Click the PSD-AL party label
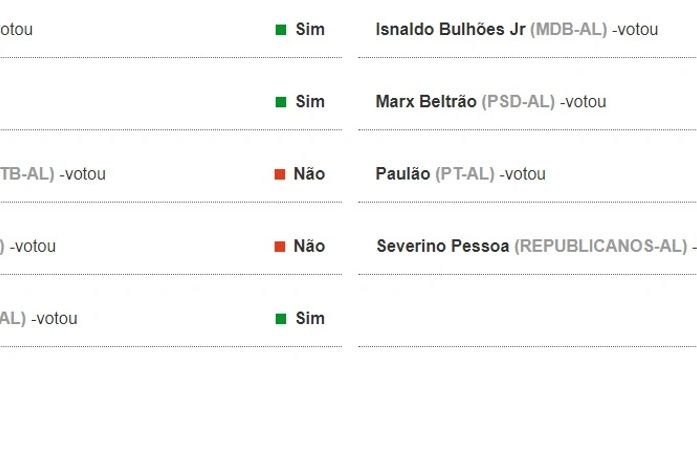This screenshot has height=465, width=697. pos(518,102)
